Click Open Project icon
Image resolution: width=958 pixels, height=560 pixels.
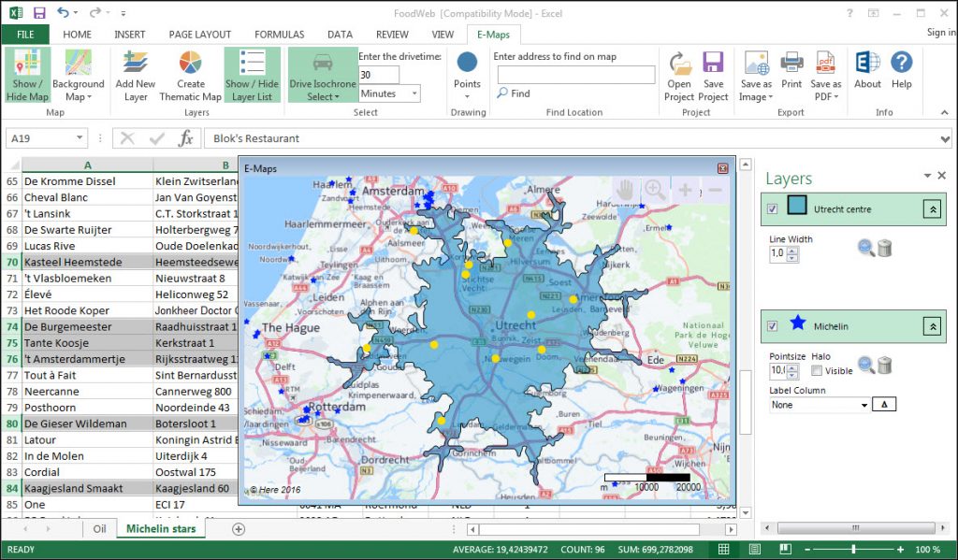click(679, 63)
